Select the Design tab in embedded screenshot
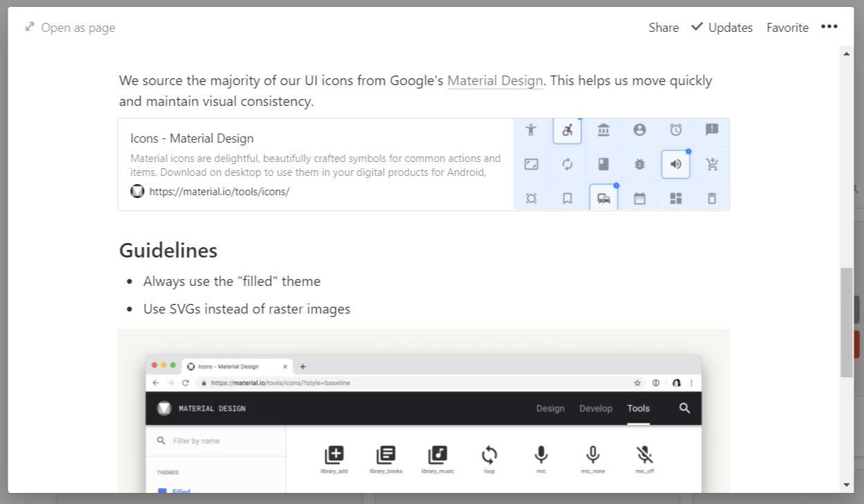This screenshot has height=504, width=864. (x=550, y=408)
